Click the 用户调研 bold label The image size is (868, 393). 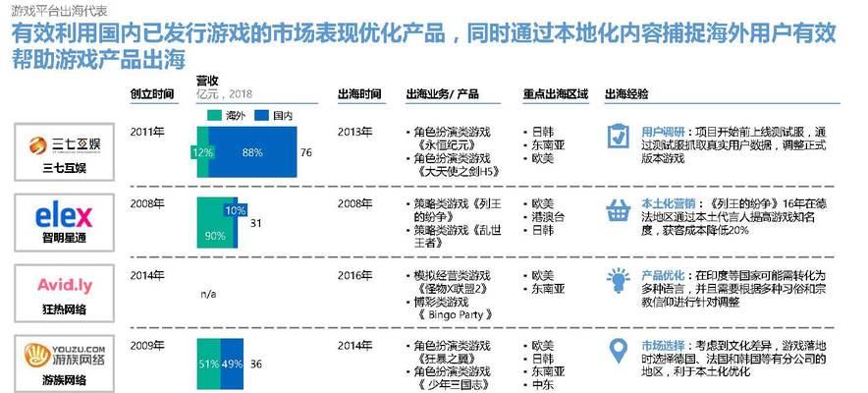[x=663, y=133]
